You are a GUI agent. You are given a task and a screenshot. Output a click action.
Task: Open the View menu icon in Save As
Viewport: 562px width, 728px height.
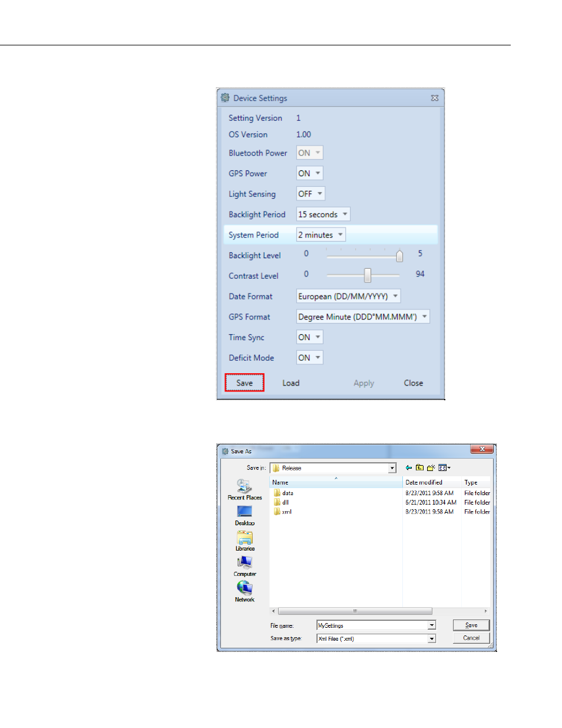[444, 467]
